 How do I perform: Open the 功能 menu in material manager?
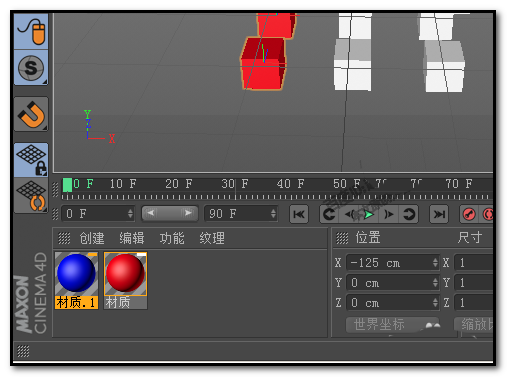pyautogui.click(x=172, y=238)
